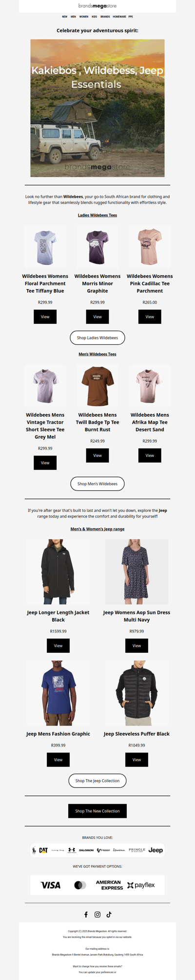Click Shop Ladies Wildebees button
This screenshot has height=980, width=195.
97,338
